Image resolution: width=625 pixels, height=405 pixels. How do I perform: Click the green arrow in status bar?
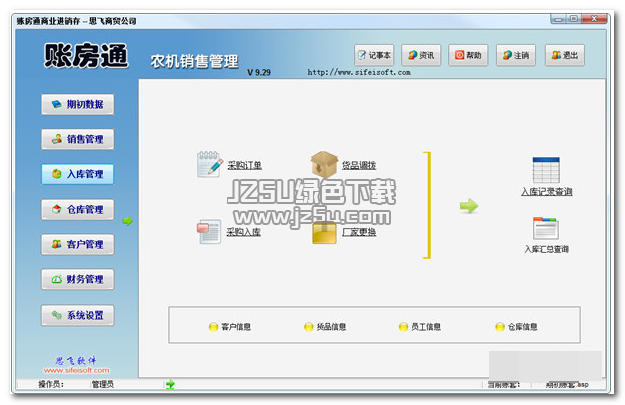coord(170,384)
